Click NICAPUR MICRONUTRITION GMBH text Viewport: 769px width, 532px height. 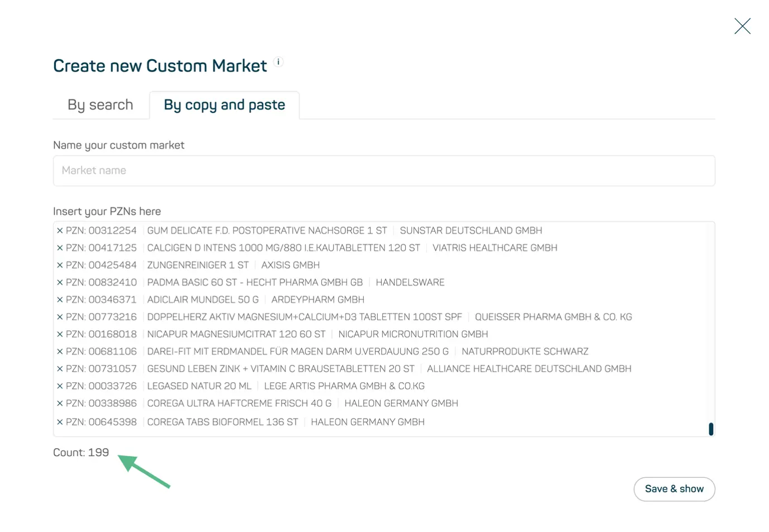pyautogui.click(x=413, y=334)
